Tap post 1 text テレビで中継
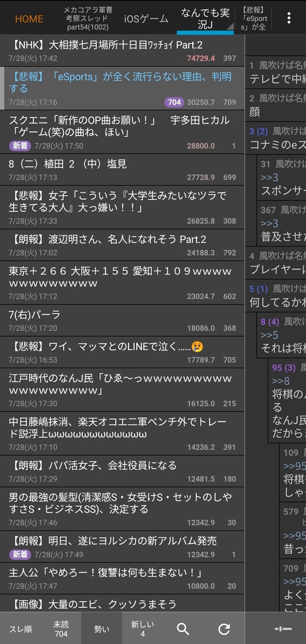Viewport: 306px width, 644px height. point(278,79)
